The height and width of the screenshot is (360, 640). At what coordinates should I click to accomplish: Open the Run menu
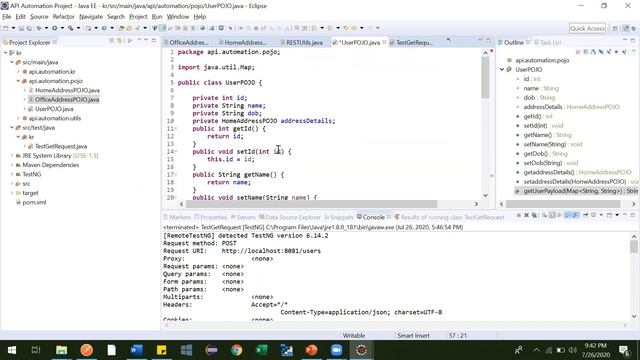[157, 17]
